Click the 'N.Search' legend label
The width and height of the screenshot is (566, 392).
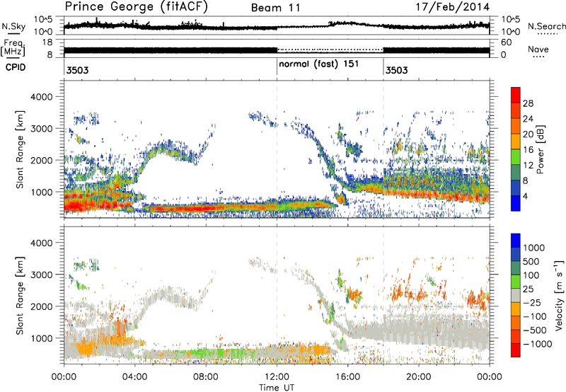tap(546, 26)
